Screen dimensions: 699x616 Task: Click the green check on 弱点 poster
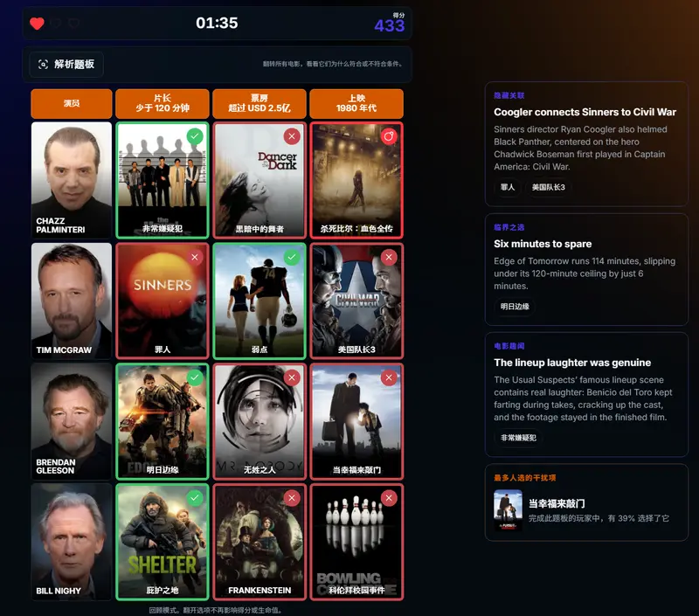pyautogui.click(x=292, y=257)
